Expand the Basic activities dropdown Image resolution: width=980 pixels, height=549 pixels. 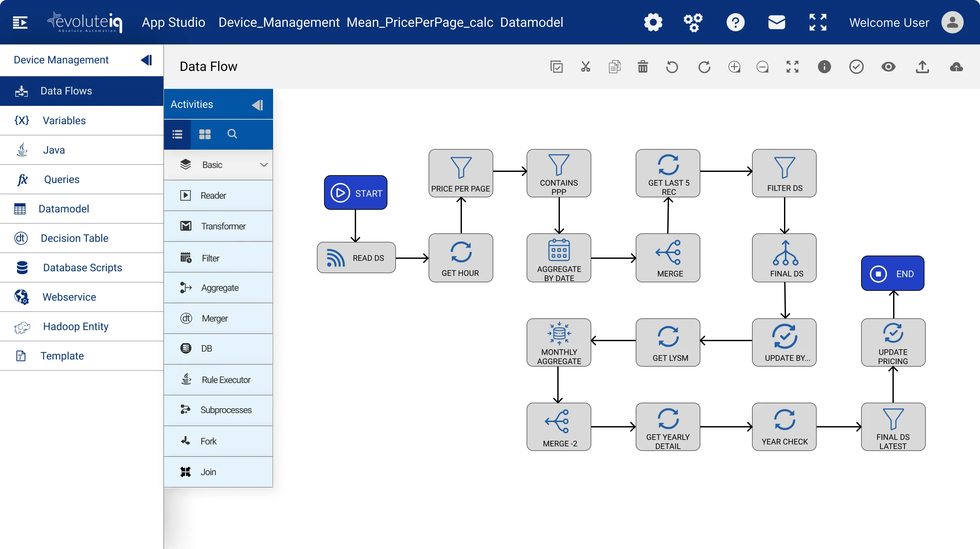[264, 165]
